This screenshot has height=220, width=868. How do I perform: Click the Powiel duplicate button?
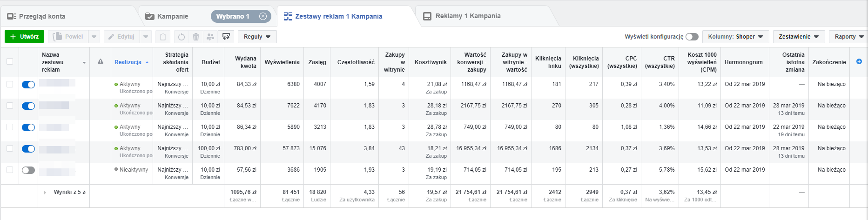point(68,37)
